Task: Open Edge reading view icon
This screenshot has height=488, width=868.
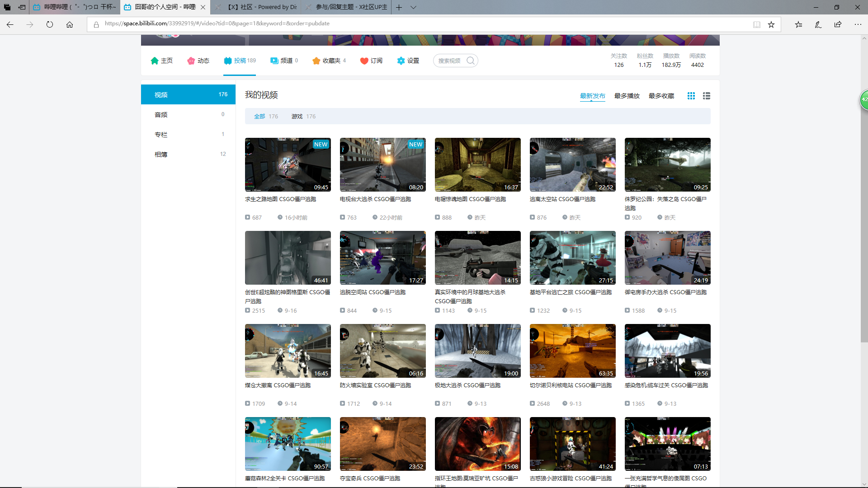Action: tap(756, 24)
